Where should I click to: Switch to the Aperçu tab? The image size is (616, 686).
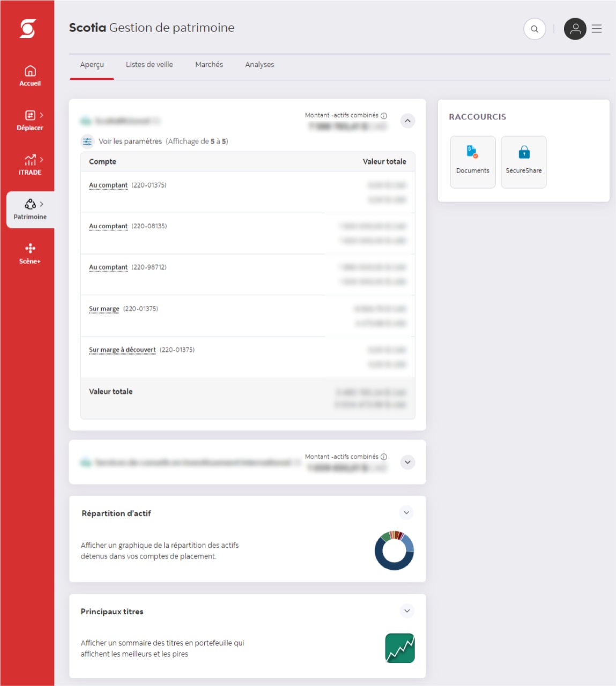coord(92,65)
